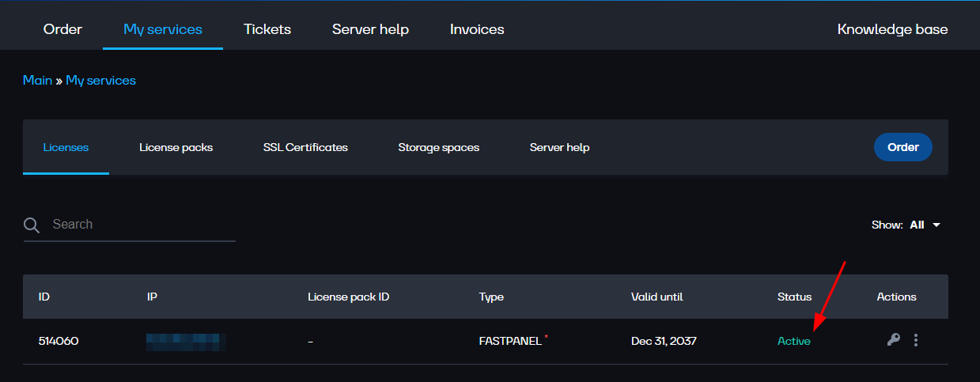Click the key icon in the Actions column
This screenshot has height=382, width=980.
click(x=893, y=340)
